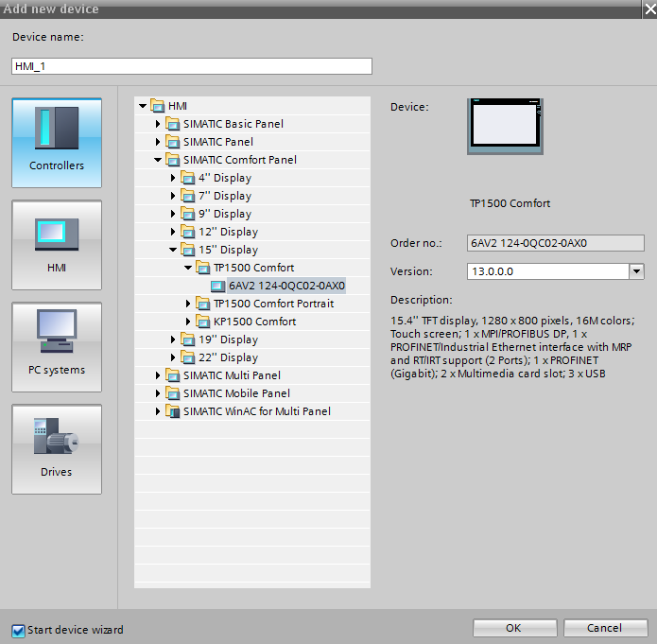Image resolution: width=657 pixels, height=644 pixels.
Task: Click the Cancel button
Action: pos(605,628)
